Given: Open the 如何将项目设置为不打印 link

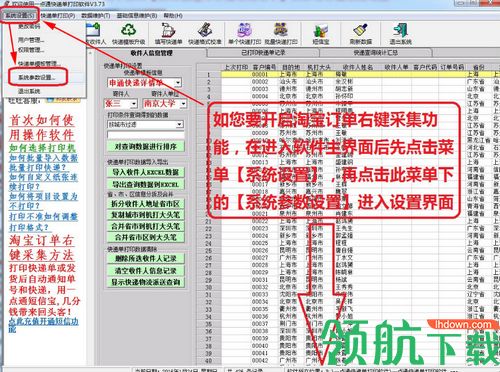Looking at the screenshot, I should coord(43,201).
